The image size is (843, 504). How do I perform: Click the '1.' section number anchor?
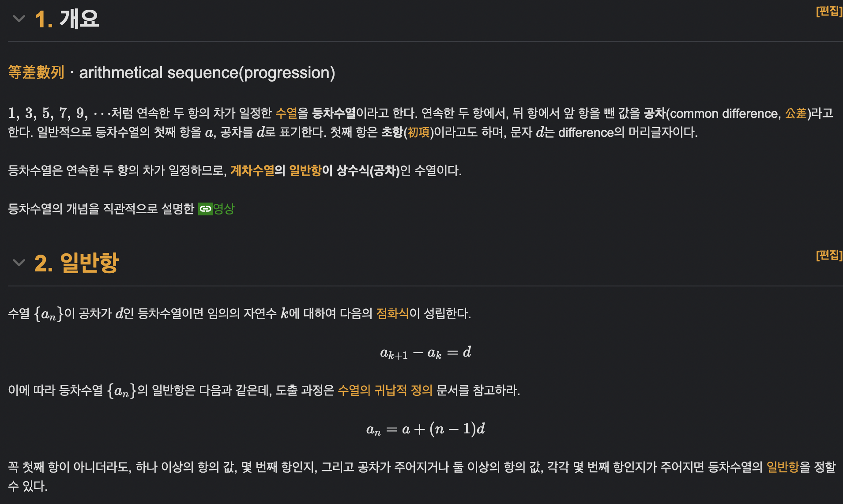tap(44, 19)
